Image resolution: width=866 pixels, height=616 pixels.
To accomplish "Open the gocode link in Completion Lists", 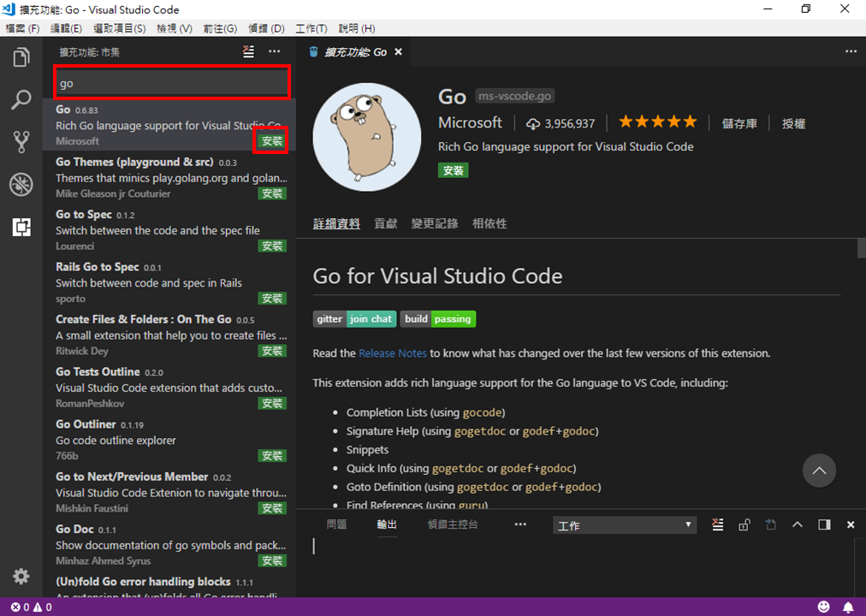I will point(482,413).
